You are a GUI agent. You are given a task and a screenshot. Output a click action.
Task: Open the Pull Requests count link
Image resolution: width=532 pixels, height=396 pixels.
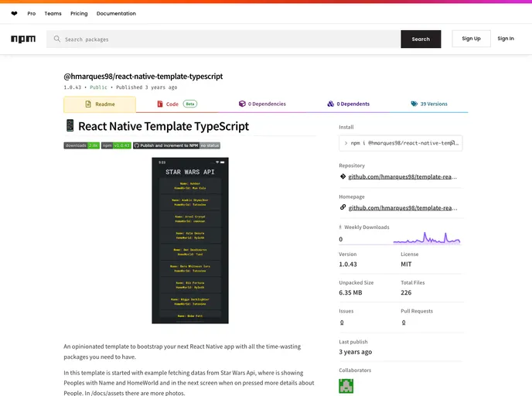point(404,323)
